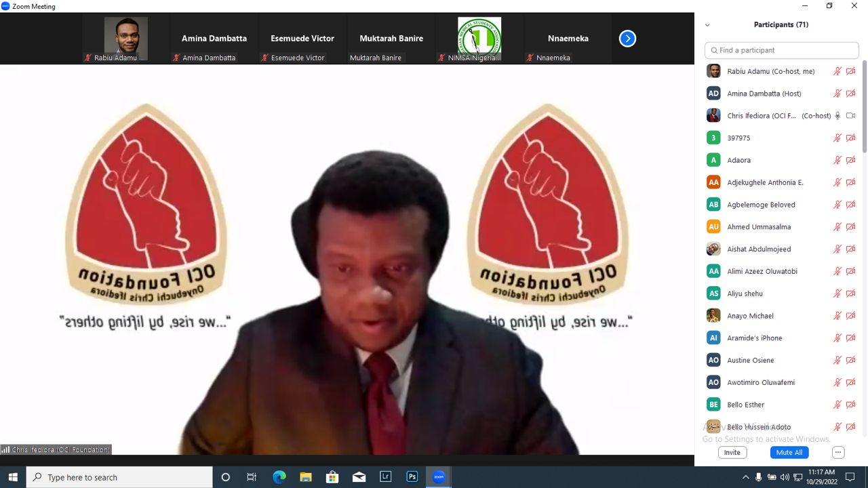This screenshot has height=488, width=868.
Task: Open the Mail app from the taskbar
Action: pos(359,477)
